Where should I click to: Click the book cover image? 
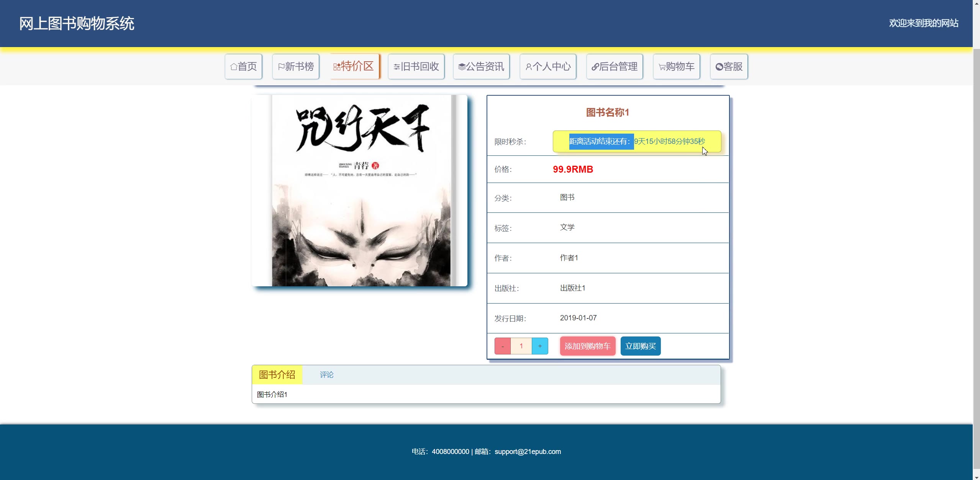click(359, 190)
